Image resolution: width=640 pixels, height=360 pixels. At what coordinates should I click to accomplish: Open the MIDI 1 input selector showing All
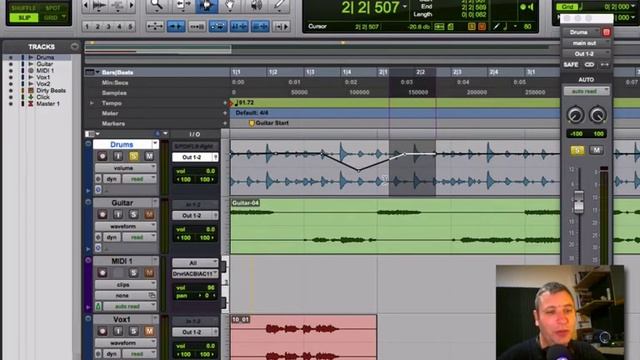coord(195,263)
